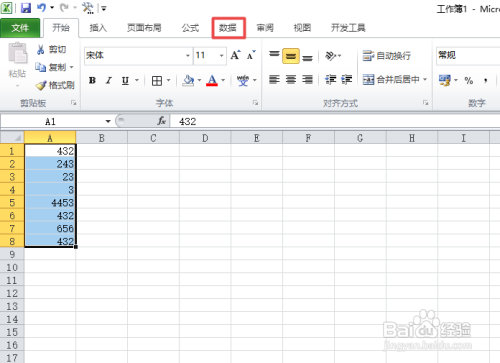
Task: Click cell containing 4453
Action: click(x=50, y=203)
